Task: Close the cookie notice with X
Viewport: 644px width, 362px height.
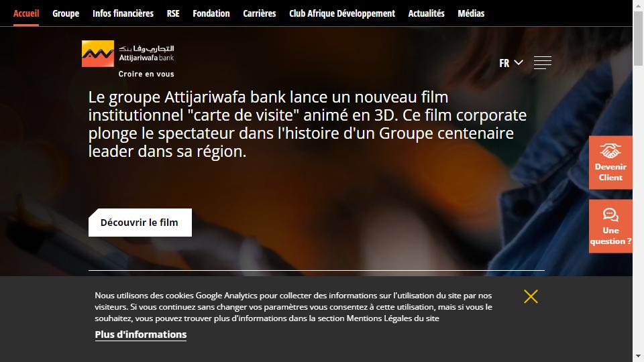Action: click(x=531, y=296)
